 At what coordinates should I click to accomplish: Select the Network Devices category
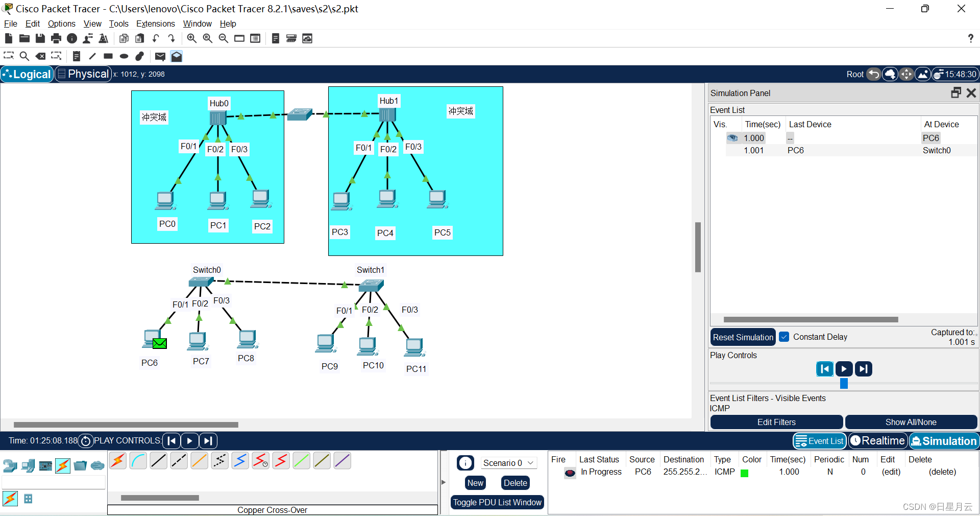coord(10,465)
